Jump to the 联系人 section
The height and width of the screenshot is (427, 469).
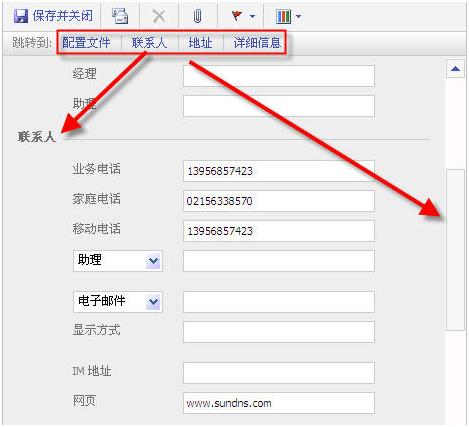pos(149,43)
